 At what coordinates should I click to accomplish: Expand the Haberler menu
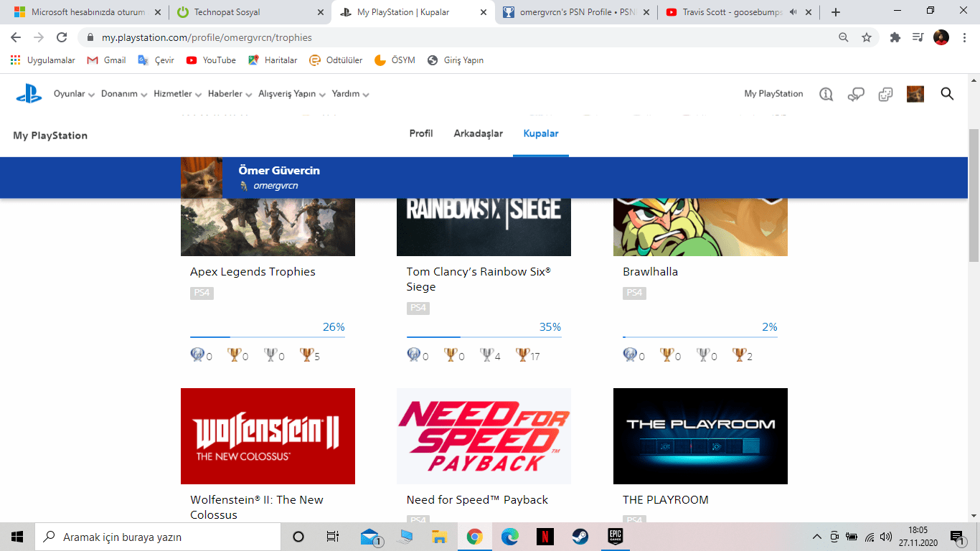click(x=230, y=94)
